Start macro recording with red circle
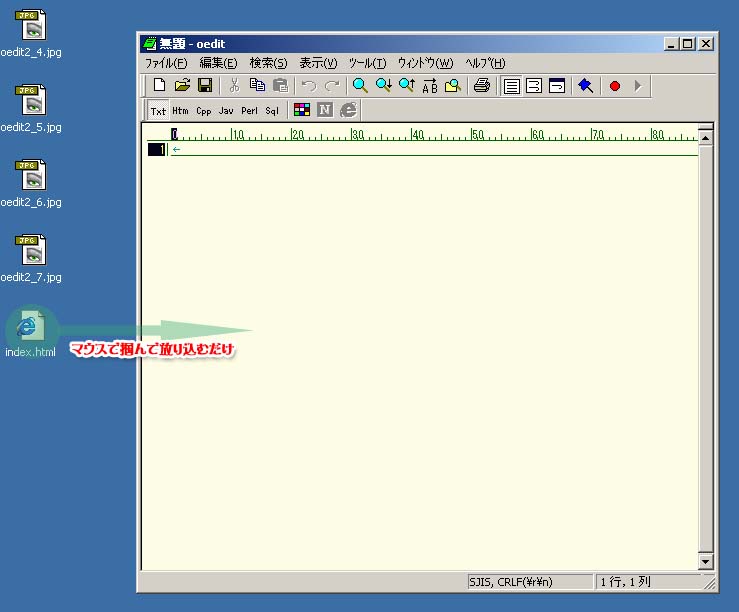 pos(614,86)
